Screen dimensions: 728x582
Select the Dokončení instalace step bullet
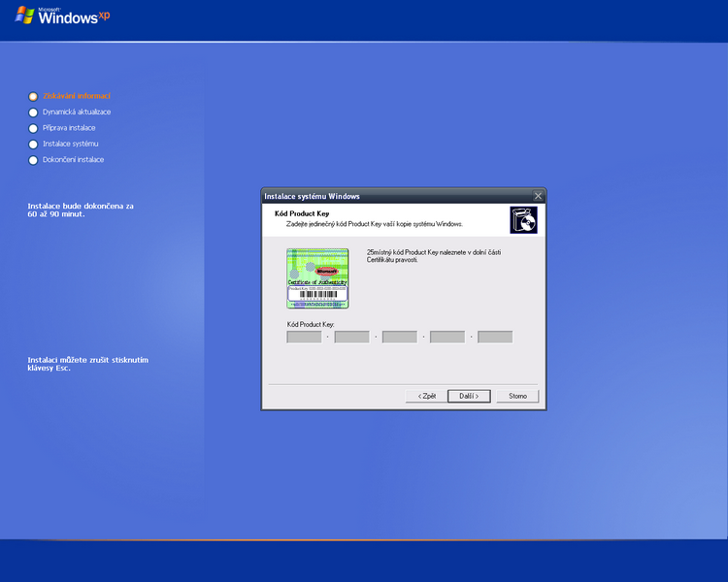(x=33, y=160)
